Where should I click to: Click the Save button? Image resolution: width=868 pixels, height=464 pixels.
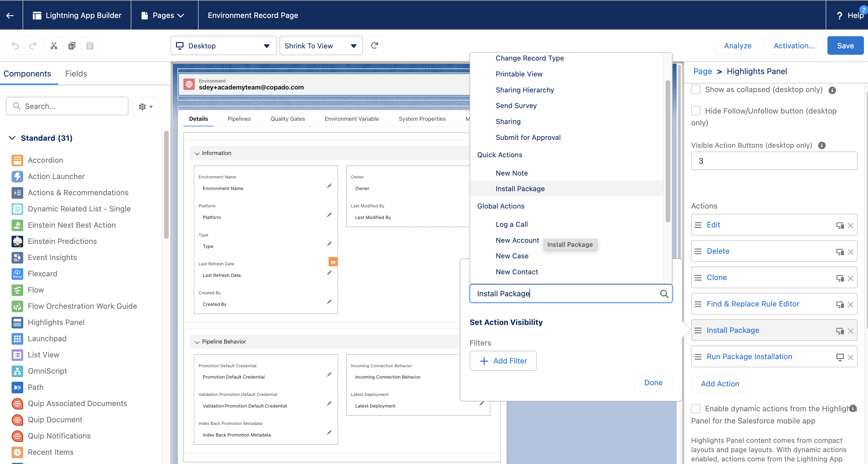(845, 45)
